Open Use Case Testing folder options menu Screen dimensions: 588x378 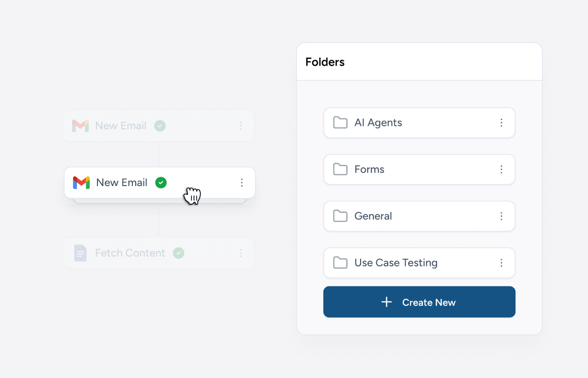click(x=501, y=263)
